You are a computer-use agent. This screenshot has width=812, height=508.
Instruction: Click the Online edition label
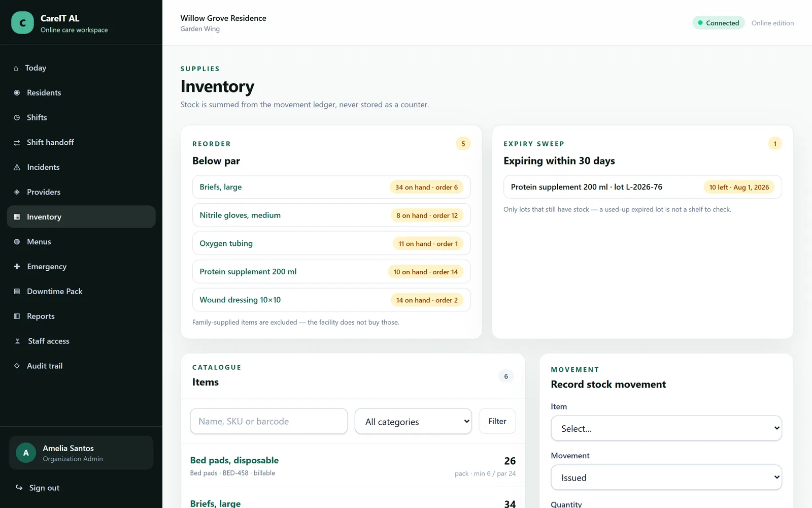pos(772,23)
